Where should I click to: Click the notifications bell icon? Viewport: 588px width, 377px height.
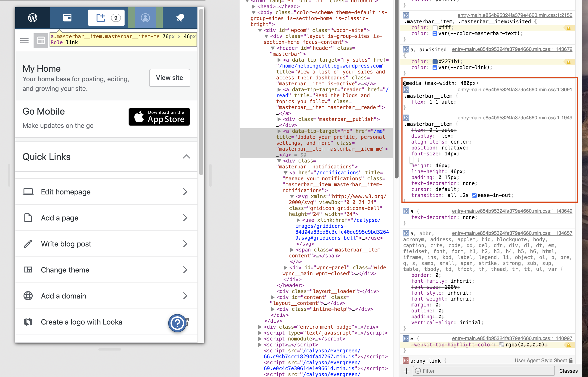(180, 18)
